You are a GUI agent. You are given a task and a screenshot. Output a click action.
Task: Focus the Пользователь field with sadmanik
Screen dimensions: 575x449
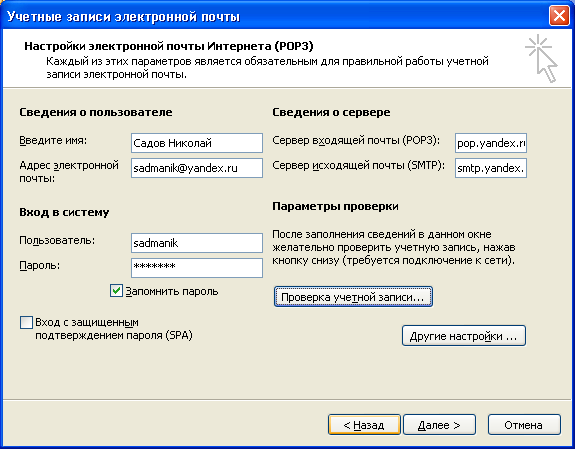197,243
